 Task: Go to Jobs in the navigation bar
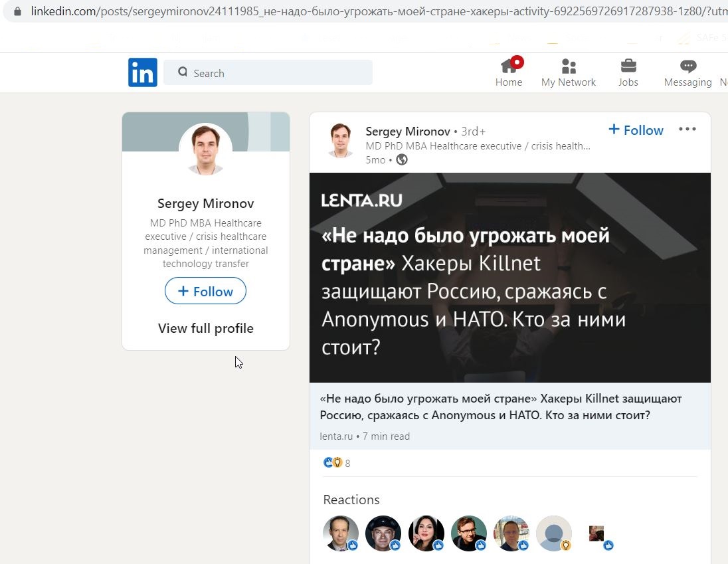[x=628, y=73]
